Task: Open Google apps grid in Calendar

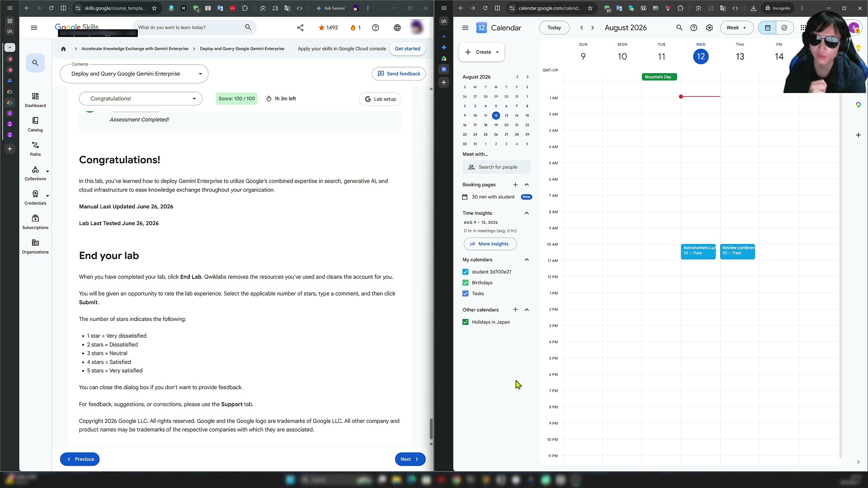Action: 803,28
